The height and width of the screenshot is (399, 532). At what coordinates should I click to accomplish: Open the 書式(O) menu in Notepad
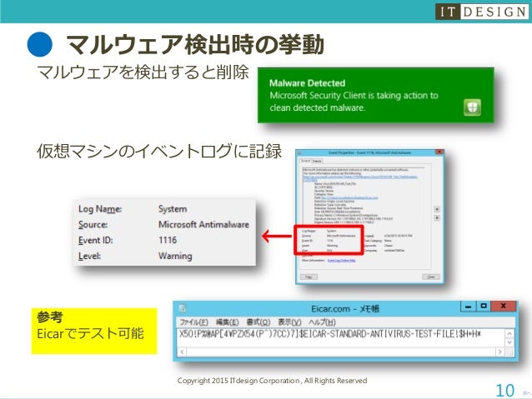click(x=258, y=322)
